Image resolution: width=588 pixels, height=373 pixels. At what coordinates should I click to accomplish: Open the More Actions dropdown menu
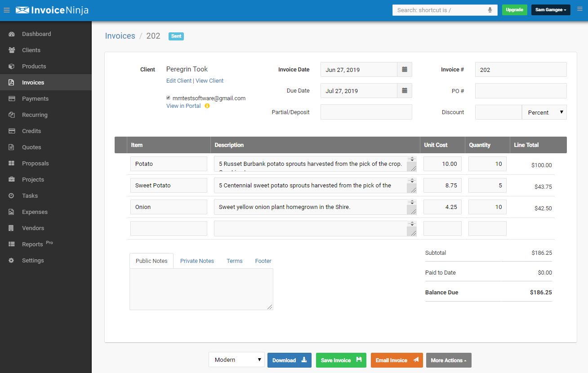pyautogui.click(x=448, y=360)
